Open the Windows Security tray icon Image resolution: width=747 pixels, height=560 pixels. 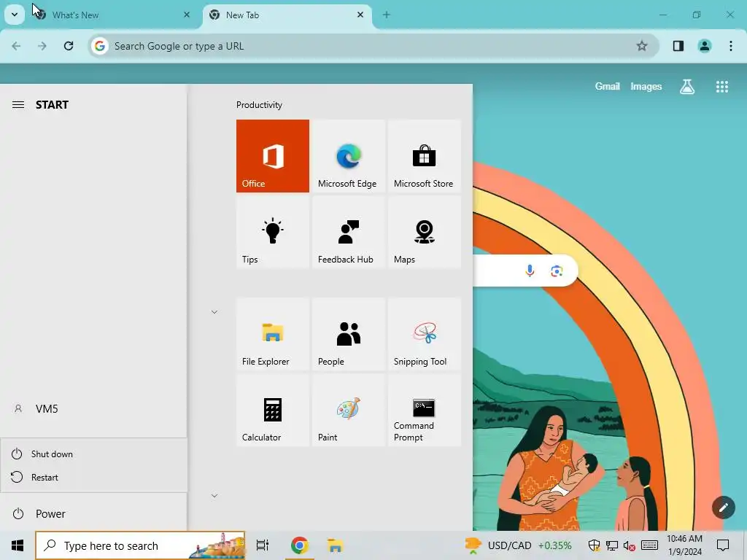pyautogui.click(x=594, y=545)
